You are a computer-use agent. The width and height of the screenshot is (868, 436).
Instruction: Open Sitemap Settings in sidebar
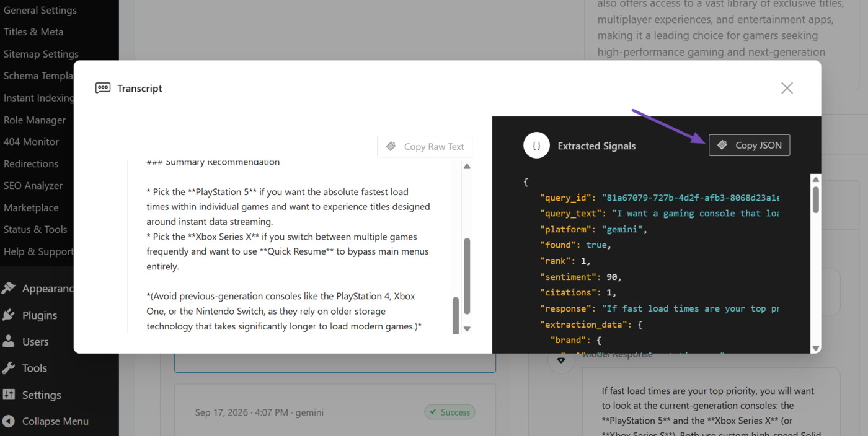coord(41,54)
